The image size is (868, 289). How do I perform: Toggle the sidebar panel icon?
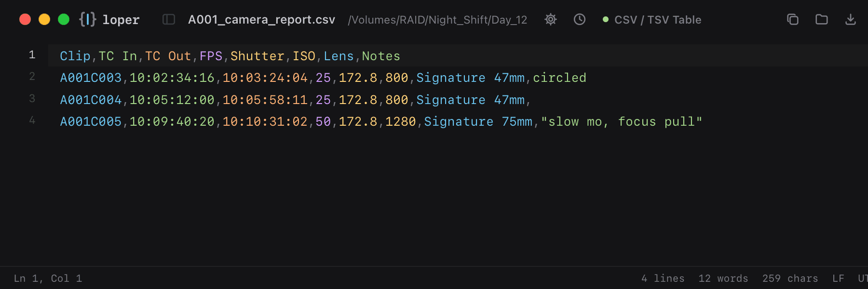(x=169, y=19)
